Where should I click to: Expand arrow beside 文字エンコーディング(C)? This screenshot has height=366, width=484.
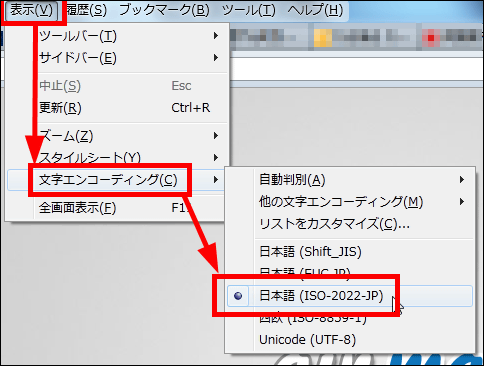216,180
